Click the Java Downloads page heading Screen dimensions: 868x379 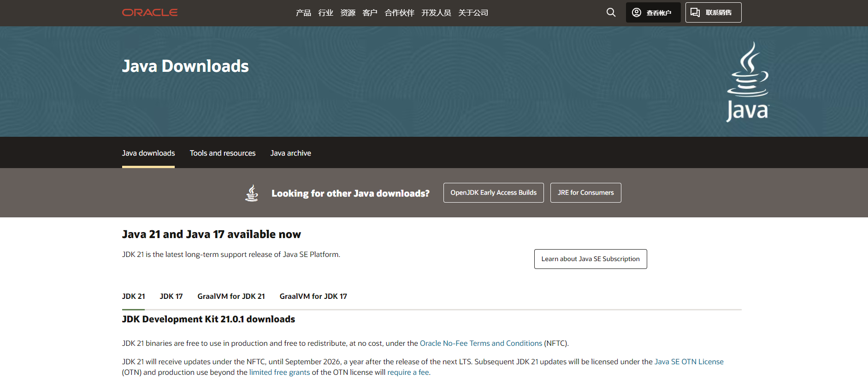185,66
